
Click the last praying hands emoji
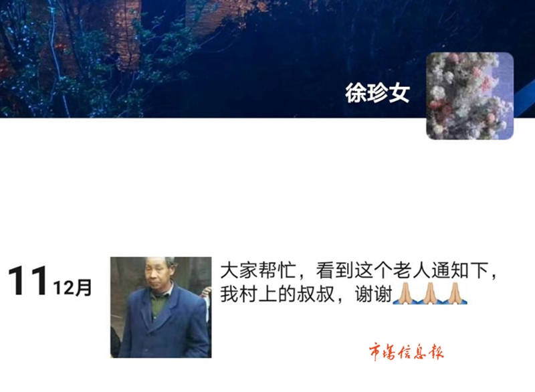[x=455, y=294]
